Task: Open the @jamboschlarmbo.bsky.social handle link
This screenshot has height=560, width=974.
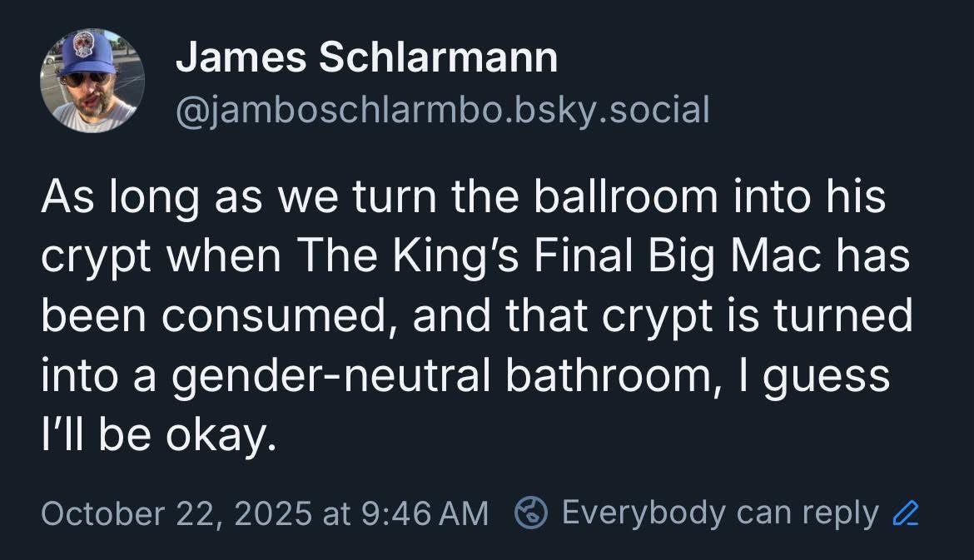Action: click(x=442, y=111)
